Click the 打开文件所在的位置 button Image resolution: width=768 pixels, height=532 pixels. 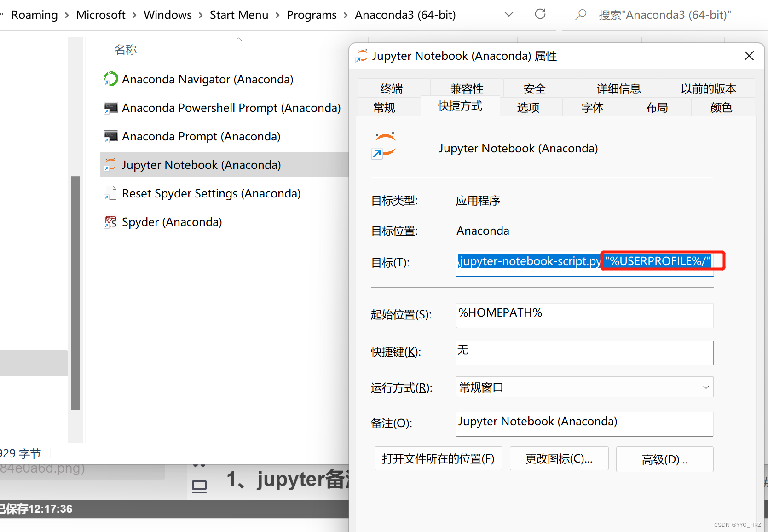click(438, 459)
